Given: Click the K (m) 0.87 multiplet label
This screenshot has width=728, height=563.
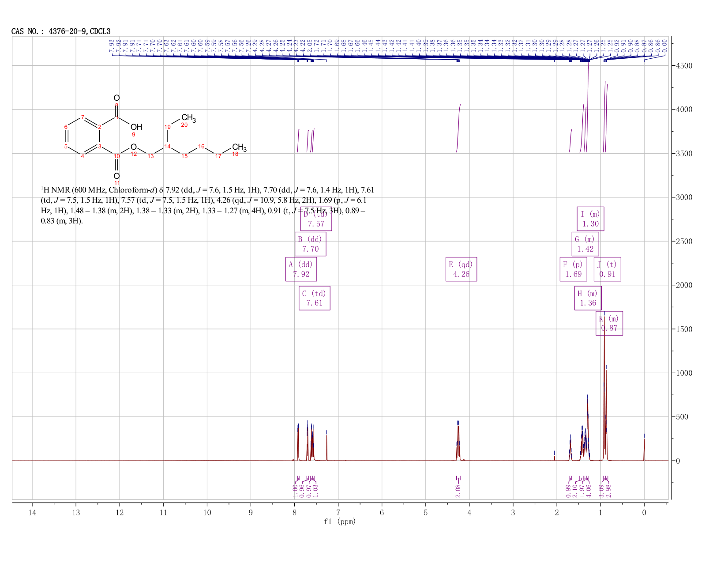Looking at the screenshot, I should pyautogui.click(x=609, y=323).
